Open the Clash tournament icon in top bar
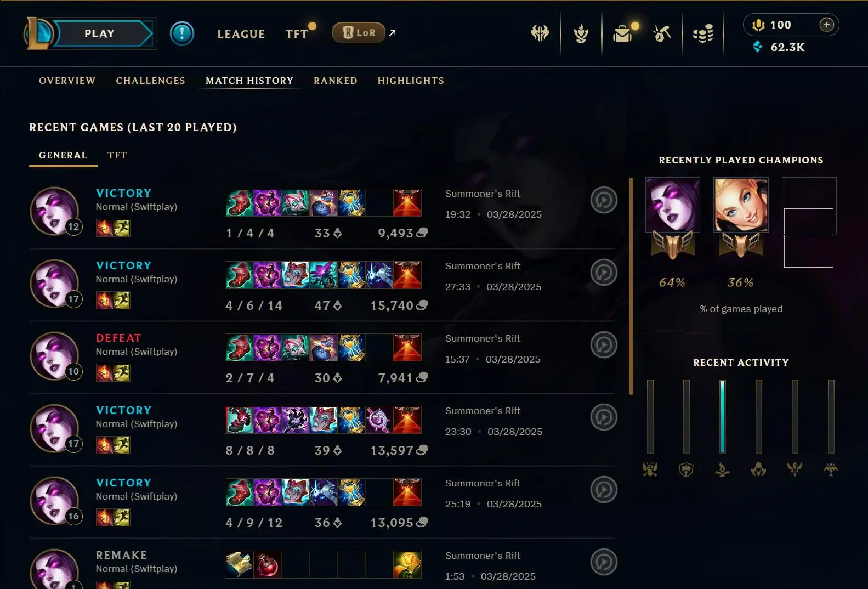868x589 pixels. [540, 33]
